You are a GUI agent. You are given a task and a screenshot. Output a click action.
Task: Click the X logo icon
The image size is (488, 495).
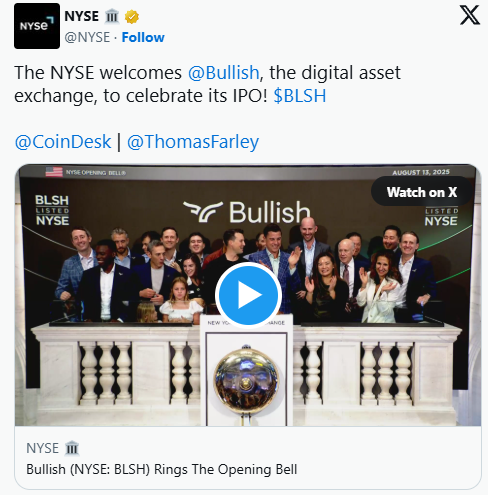click(470, 15)
